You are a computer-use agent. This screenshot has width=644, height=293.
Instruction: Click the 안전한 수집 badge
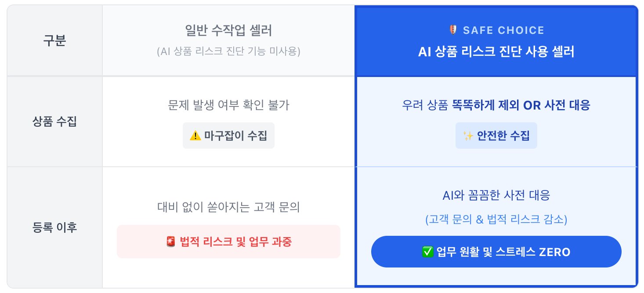click(496, 136)
